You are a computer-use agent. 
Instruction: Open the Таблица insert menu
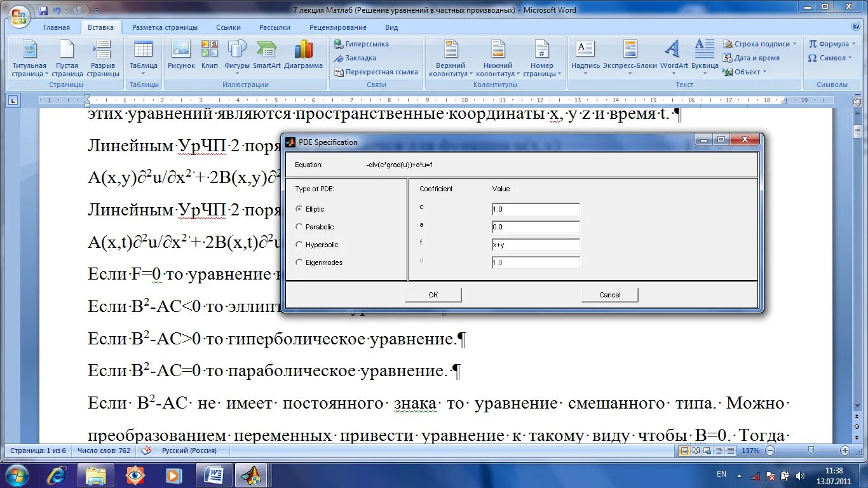(x=144, y=58)
